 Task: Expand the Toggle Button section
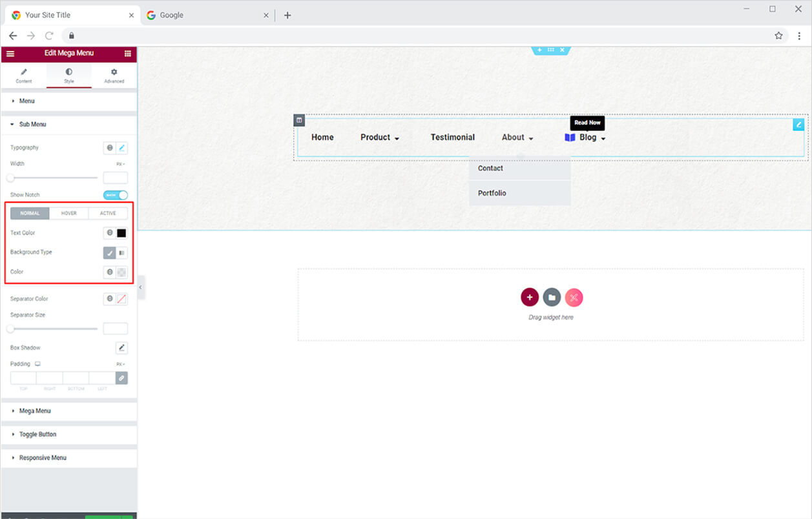click(37, 434)
